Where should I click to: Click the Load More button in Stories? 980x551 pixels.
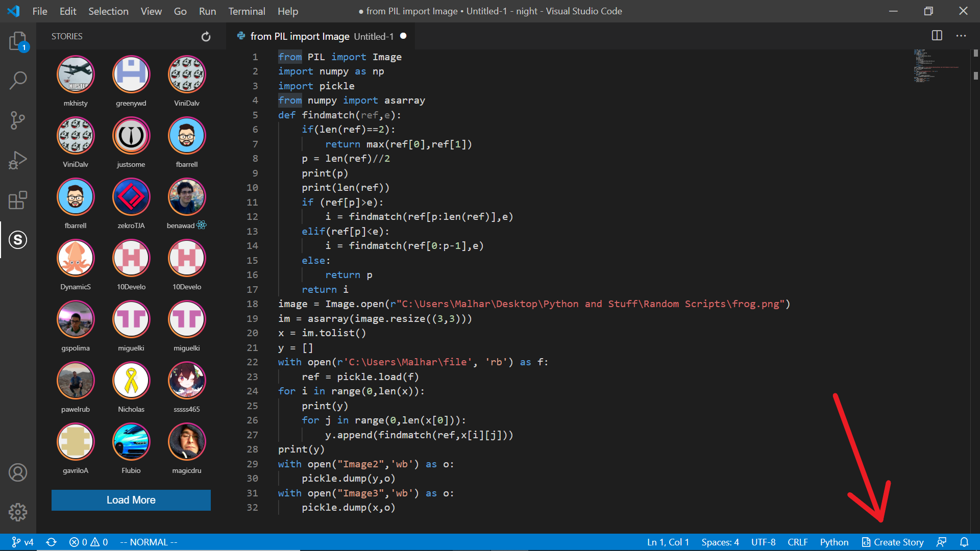[131, 500]
